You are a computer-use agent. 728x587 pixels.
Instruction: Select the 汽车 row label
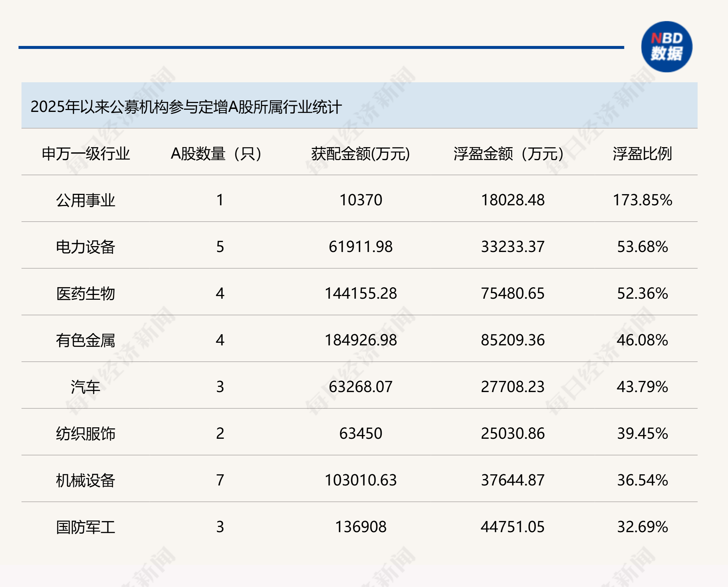[86, 387]
